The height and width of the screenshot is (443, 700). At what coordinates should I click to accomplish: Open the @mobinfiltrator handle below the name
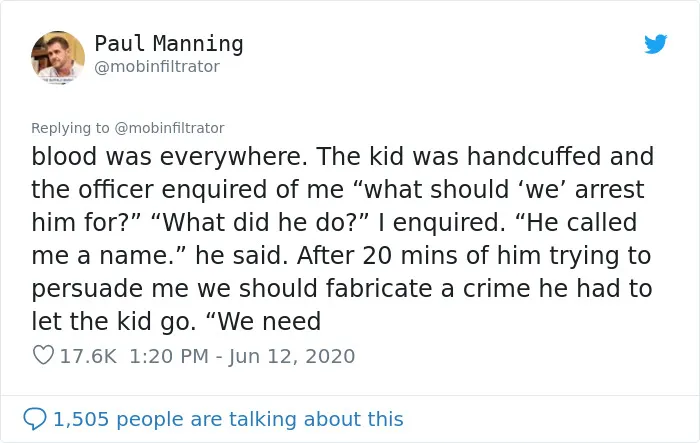tap(157, 67)
